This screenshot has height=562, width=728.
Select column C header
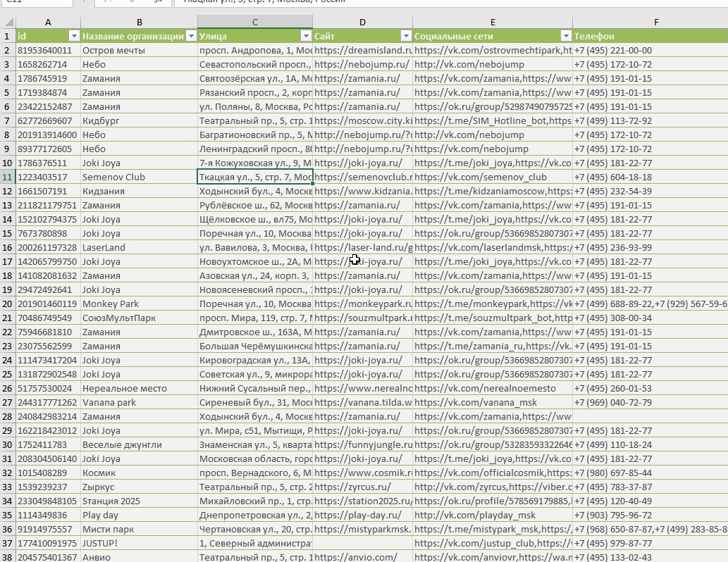[255, 22]
